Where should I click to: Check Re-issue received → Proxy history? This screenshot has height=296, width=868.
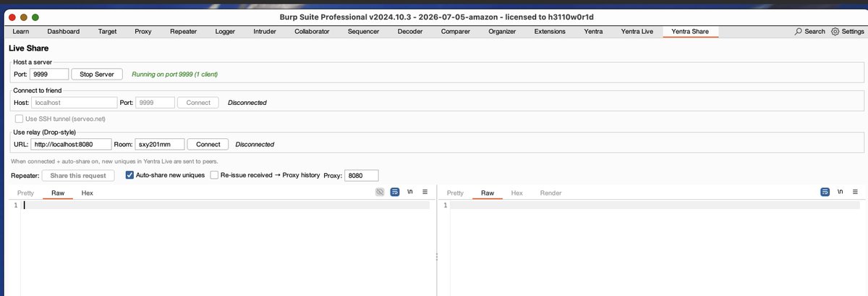pos(214,175)
